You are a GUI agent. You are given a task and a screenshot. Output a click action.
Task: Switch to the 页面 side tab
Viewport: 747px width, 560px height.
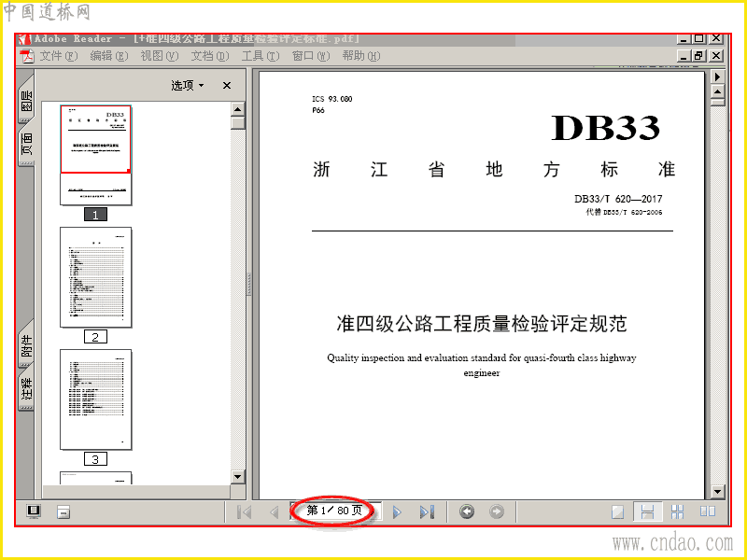point(27,143)
